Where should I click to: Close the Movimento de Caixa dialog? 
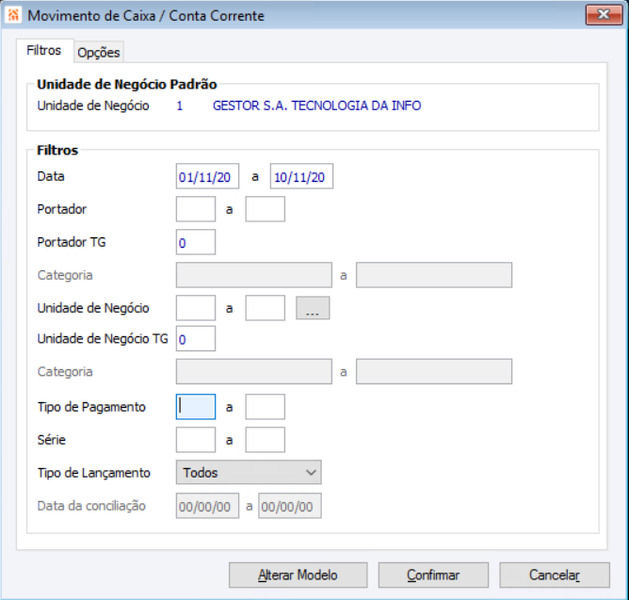tap(603, 15)
